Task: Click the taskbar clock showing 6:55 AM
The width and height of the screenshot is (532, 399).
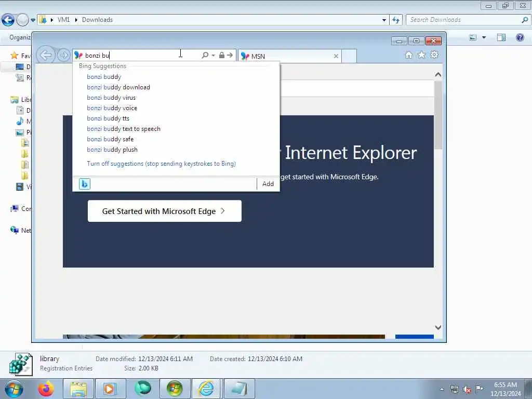Action: [505, 389]
